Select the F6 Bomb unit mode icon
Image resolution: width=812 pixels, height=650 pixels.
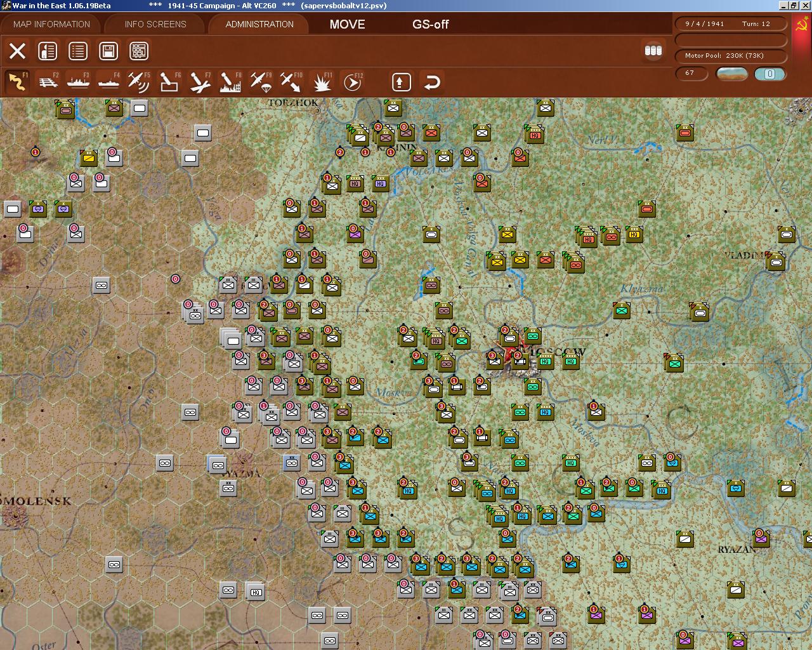click(x=169, y=82)
